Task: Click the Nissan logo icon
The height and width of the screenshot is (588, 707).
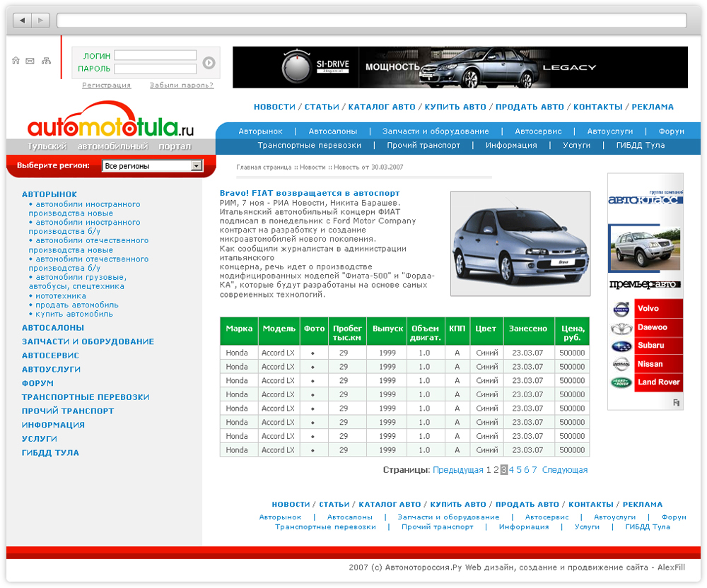Action: point(621,364)
